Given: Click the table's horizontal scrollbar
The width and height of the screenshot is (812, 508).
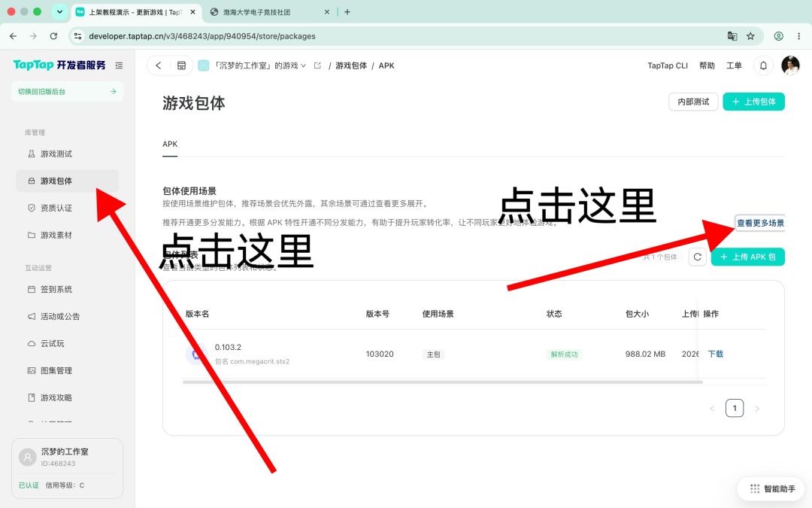Looking at the screenshot, I should (443, 382).
